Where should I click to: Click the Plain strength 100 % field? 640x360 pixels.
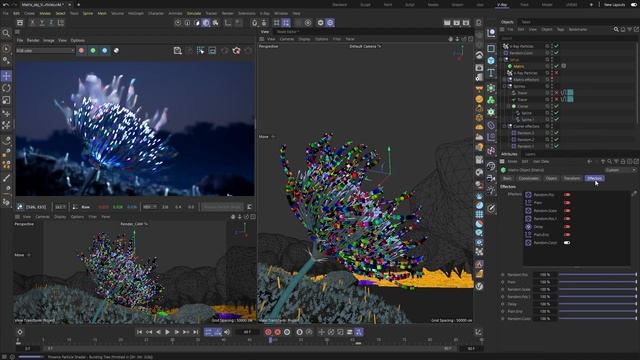[x=545, y=282]
